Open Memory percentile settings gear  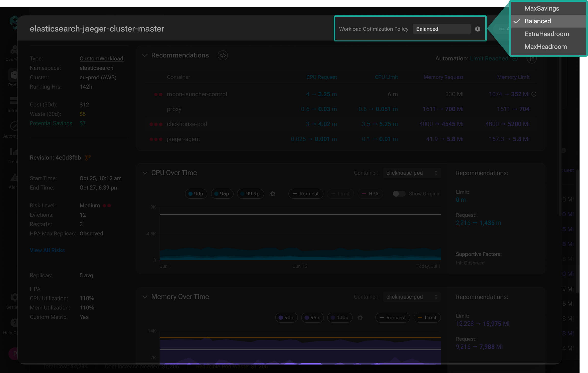pos(360,318)
